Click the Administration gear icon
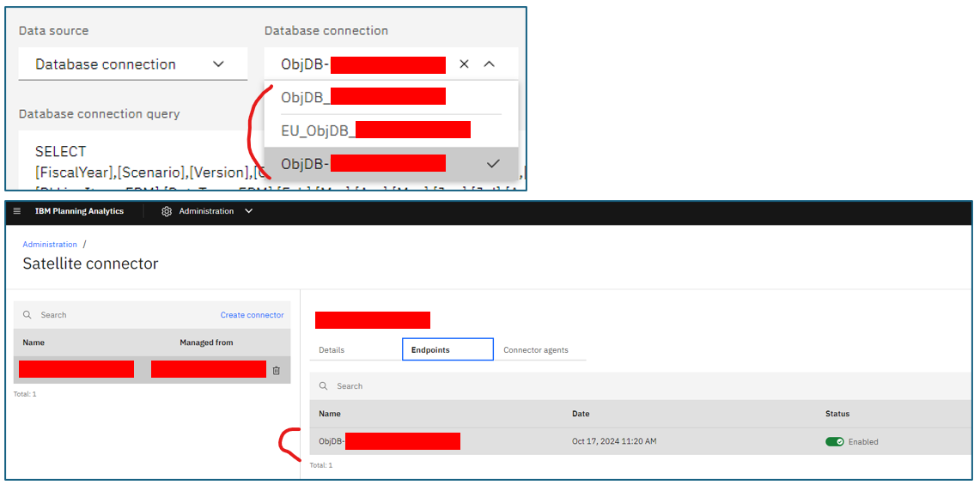This screenshot has width=980, height=485. point(167,211)
